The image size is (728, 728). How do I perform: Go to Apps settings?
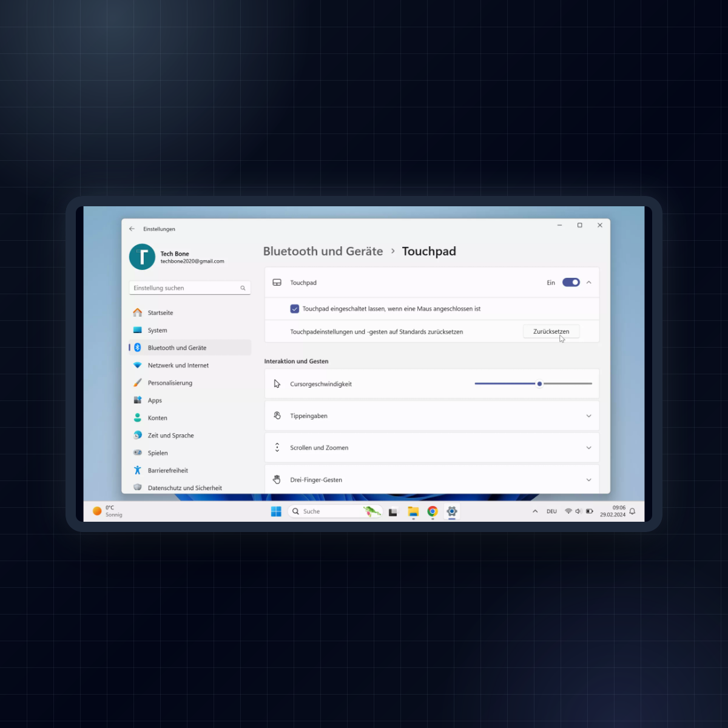190,400
